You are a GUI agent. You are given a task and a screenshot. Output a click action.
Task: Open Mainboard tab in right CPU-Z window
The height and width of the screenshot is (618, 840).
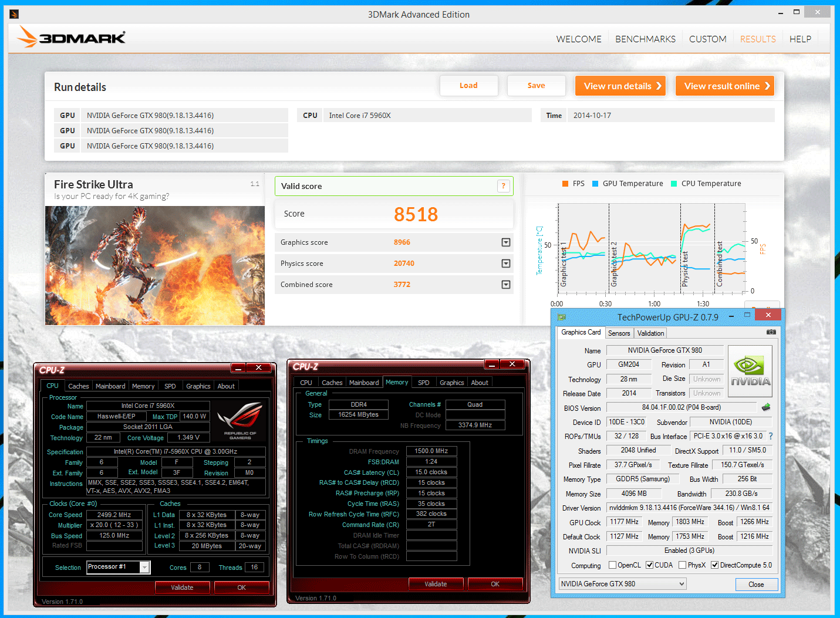click(x=364, y=383)
